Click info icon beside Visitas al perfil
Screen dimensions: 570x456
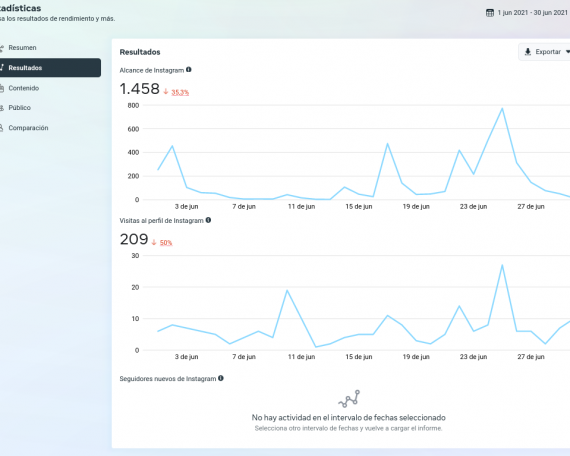tap(208, 220)
